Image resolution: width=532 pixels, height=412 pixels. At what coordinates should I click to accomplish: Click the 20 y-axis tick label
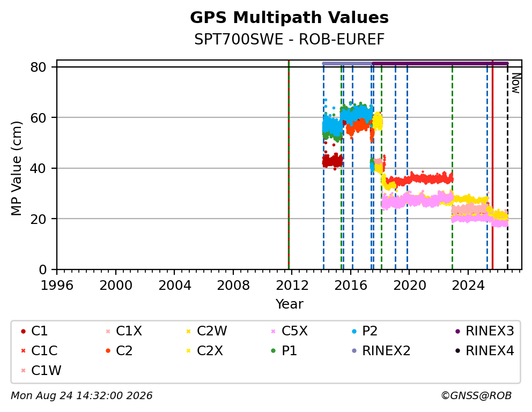click(38, 219)
